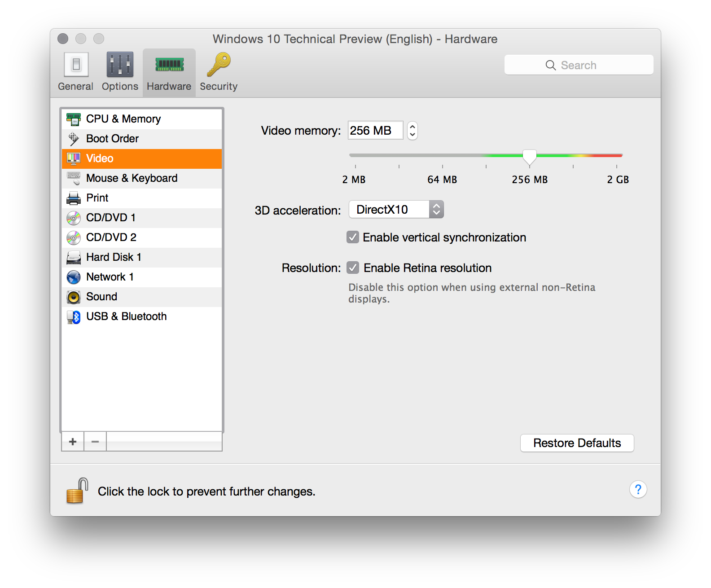
Task: Click the video memory slider handle
Action: click(x=530, y=157)
